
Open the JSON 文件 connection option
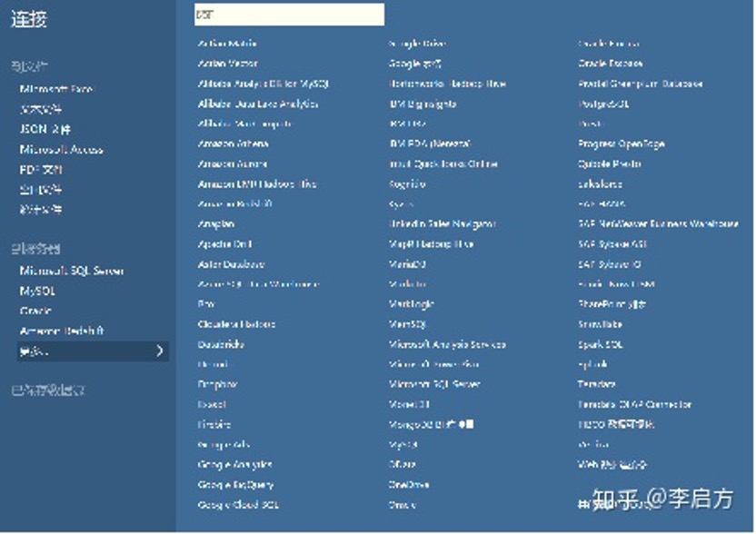pyautogui.click(x=45, y=129)
